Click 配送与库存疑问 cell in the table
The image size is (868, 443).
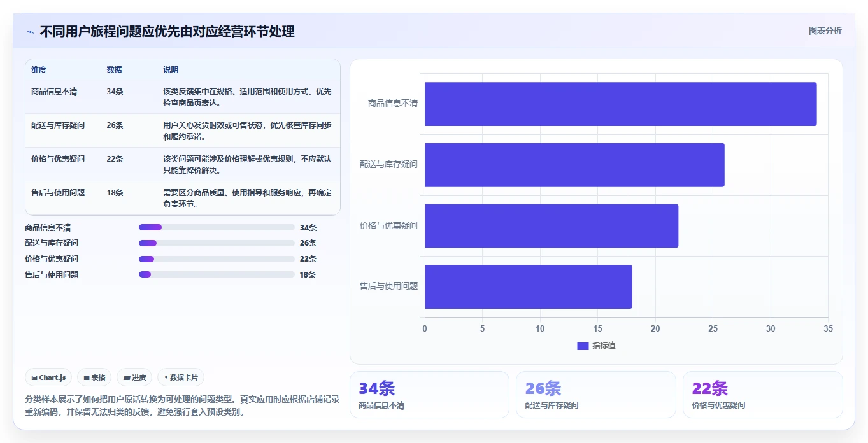point(58,125)
